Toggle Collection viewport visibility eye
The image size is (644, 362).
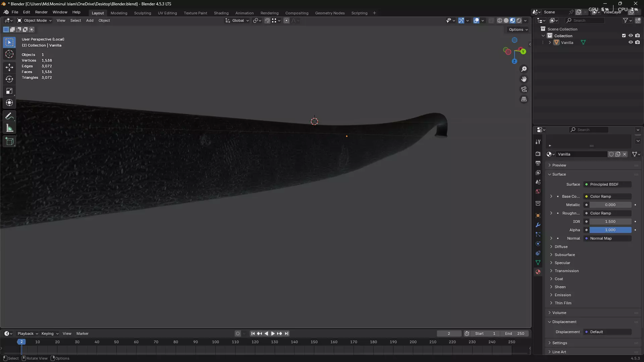pyautogui.click(x=631, y=36)
